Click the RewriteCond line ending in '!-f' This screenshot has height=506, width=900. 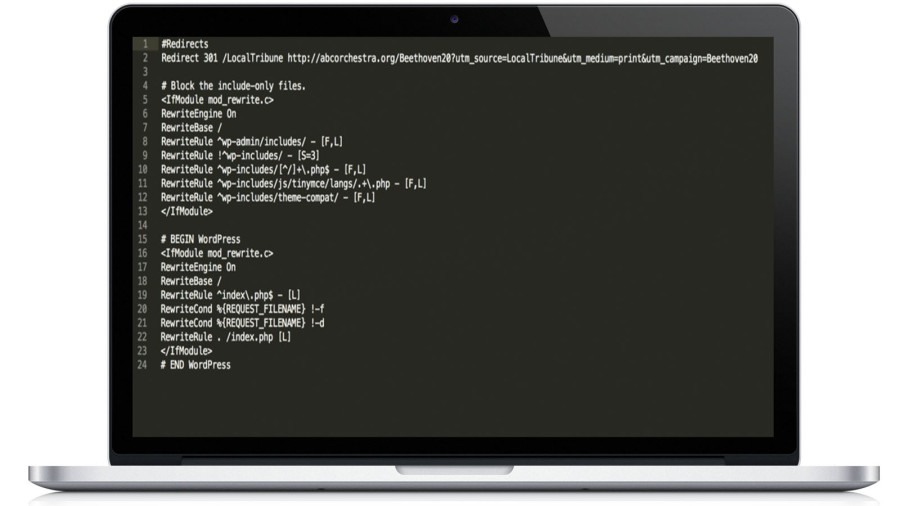click(242, 309)
